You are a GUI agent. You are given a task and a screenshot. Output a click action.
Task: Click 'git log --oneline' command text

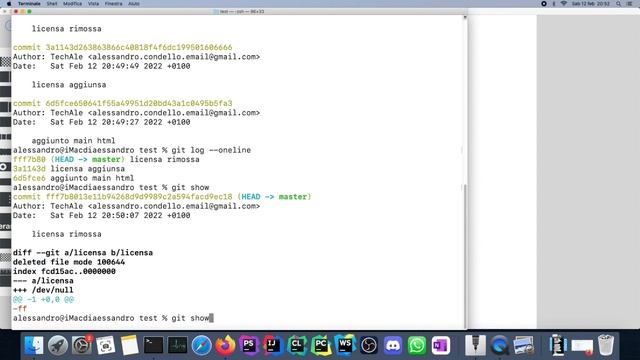[211, 150]
